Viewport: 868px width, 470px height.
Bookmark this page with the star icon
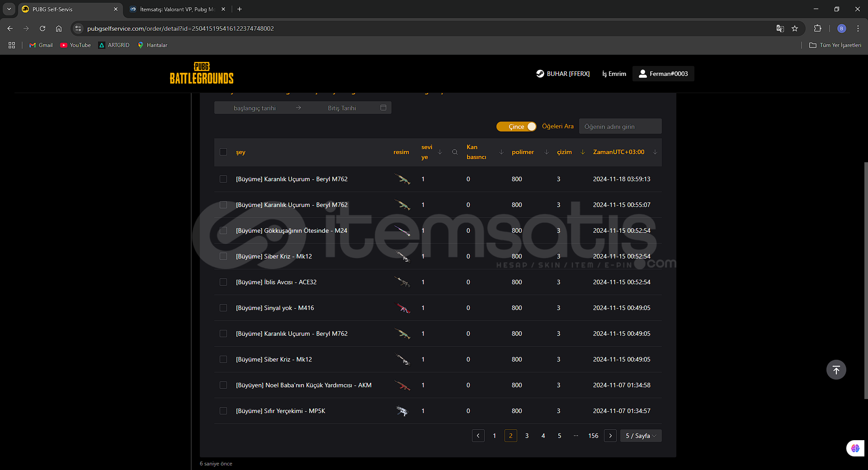[795, 28]
